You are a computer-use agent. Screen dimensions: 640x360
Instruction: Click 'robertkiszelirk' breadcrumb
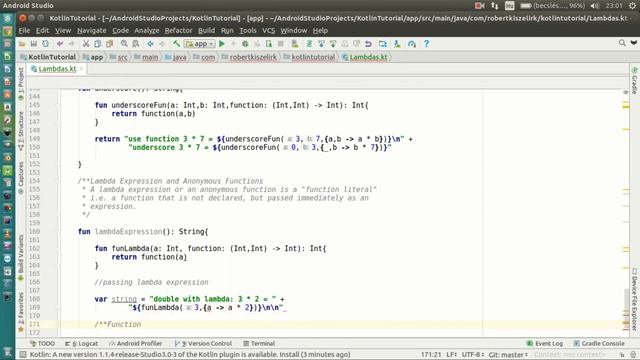pyautogui.click(x=249, y=57)
